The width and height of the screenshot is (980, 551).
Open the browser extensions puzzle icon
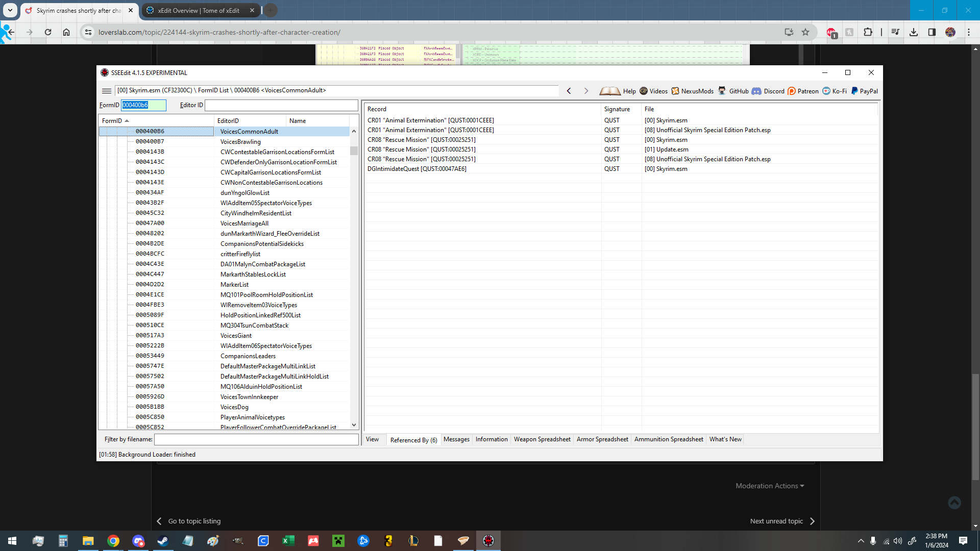[868, 32]
